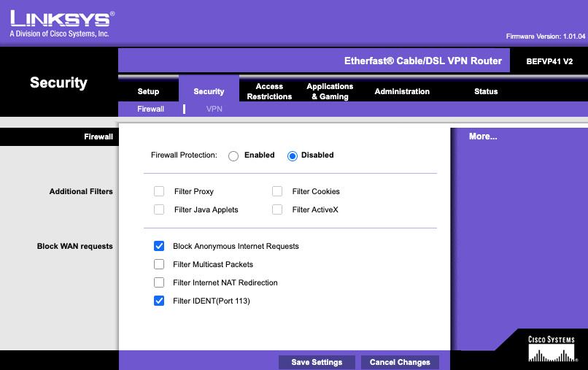Open the Security tab

click(x=209, y=91)
